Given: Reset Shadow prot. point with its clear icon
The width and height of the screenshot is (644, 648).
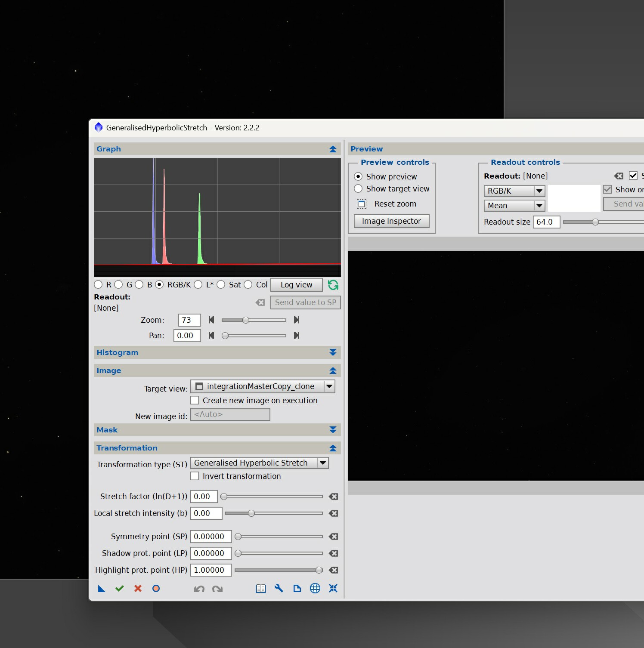Looking at the screenshot, I should tap(333, 553).
